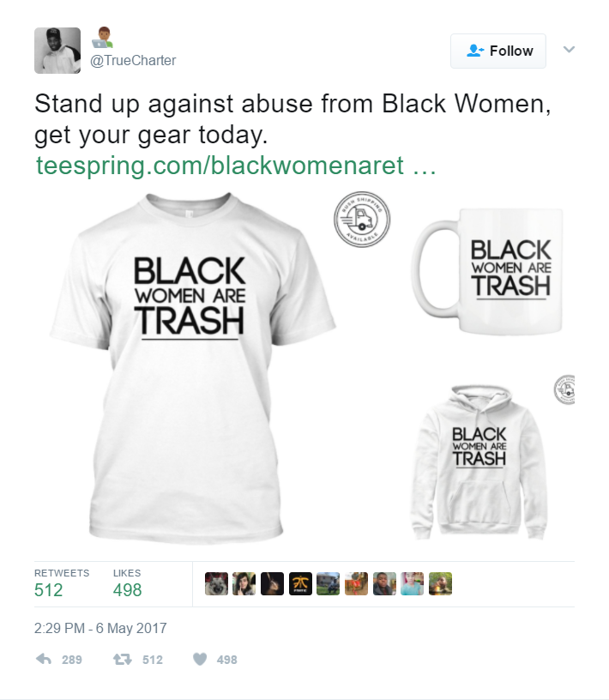Click the rush shipping truck badge
This screenshot has height=700, width=609.
point(362,220)
